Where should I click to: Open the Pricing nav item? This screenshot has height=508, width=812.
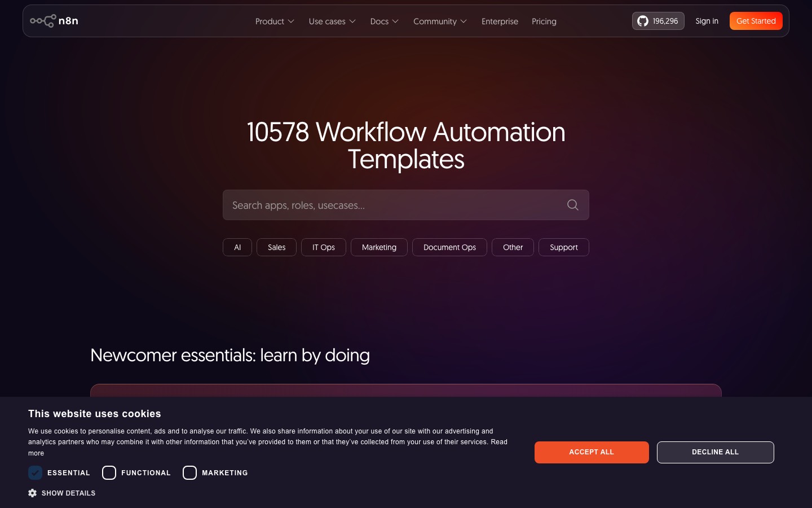544,21
